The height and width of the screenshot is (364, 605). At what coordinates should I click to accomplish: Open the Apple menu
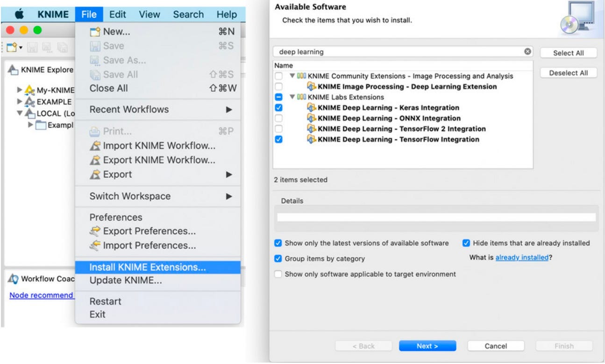[x=20, y=14]
